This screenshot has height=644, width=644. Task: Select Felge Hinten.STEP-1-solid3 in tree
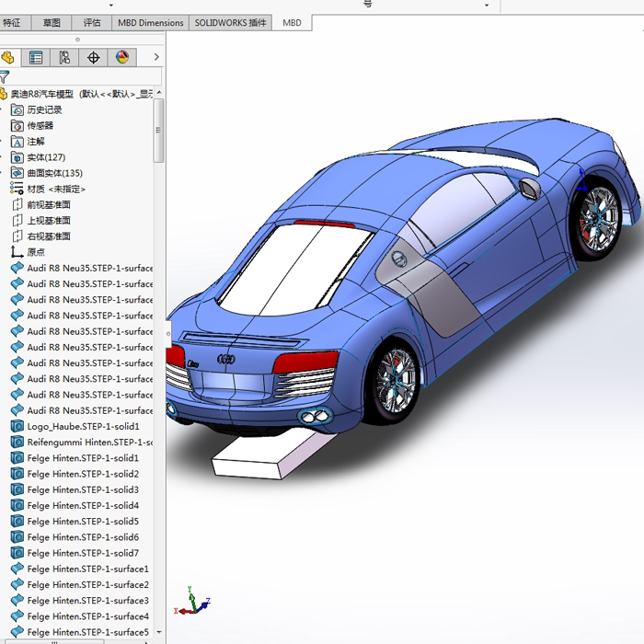point(83,489)
